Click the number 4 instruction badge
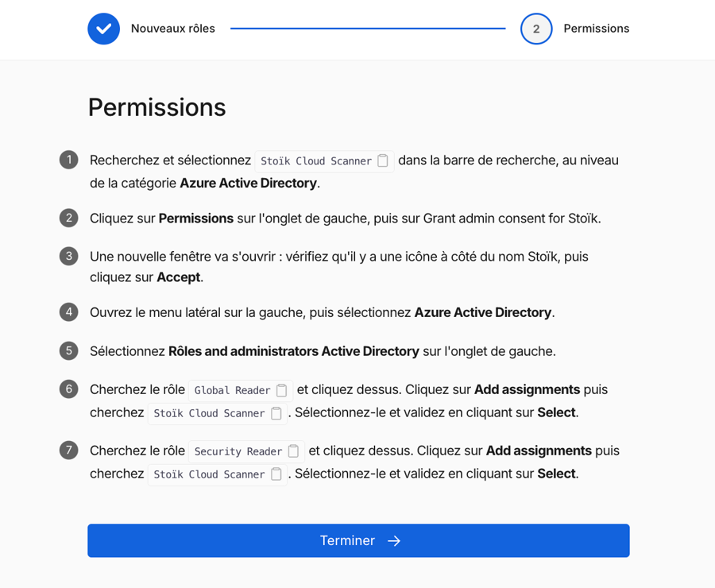The image size is (715, 588). point(69,312)
